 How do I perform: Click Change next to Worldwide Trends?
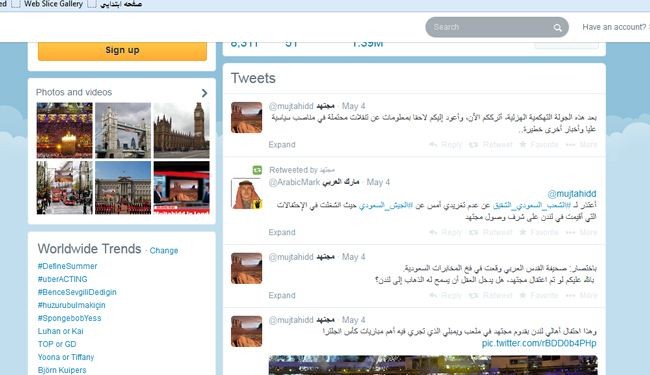pyautogui.click(x=164, y=251)
